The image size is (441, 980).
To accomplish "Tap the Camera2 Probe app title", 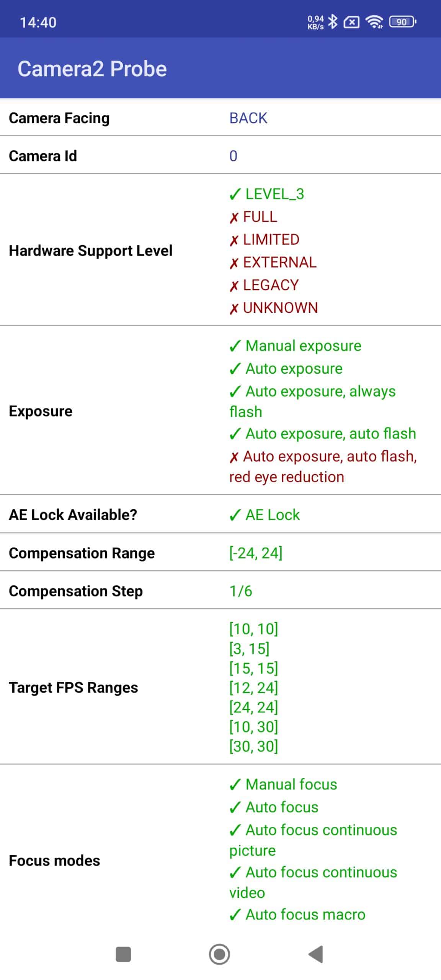I will [x=92, y=69].
